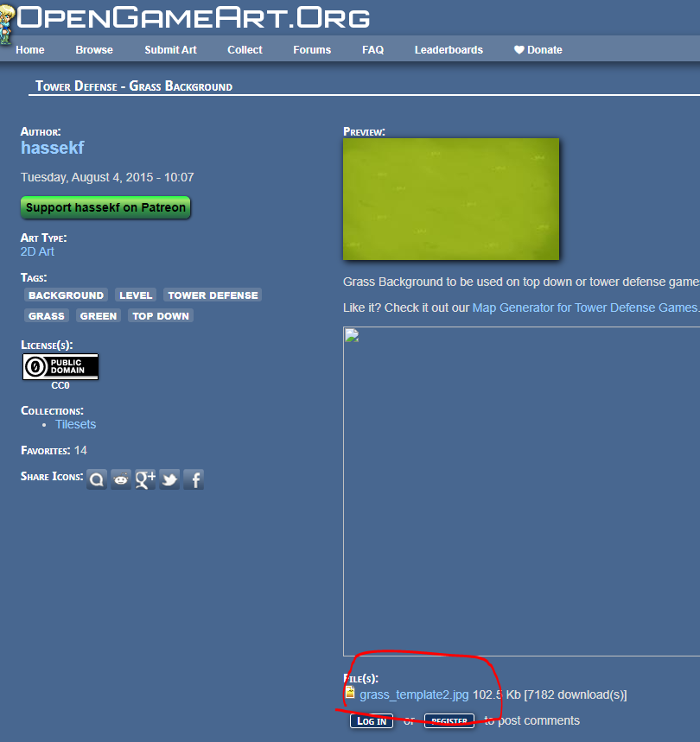The width and height of the screenshot is (700, 742).
Task: Click the speech bubble share icon
Action: pos(97,479)
